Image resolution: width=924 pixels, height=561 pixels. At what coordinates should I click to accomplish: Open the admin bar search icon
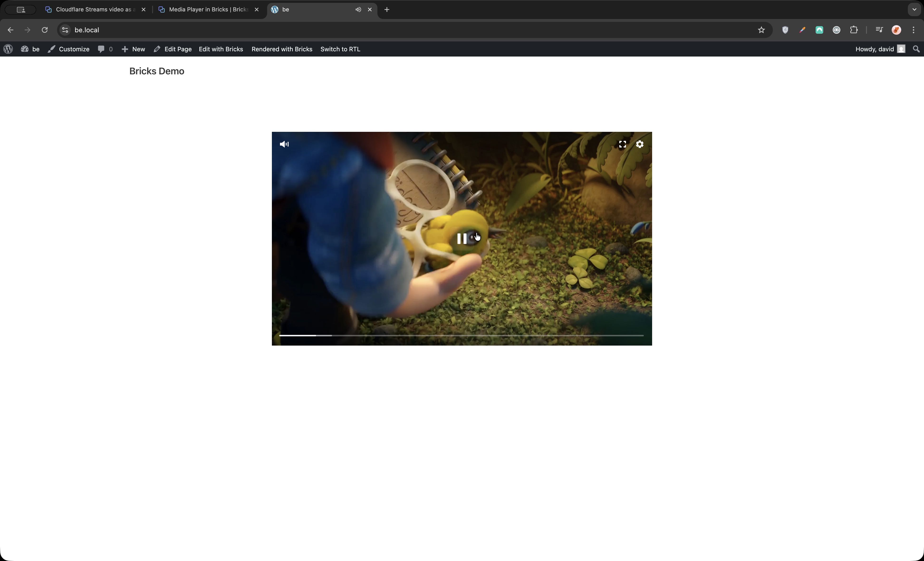pyautogui.click(x=916, y=49)
